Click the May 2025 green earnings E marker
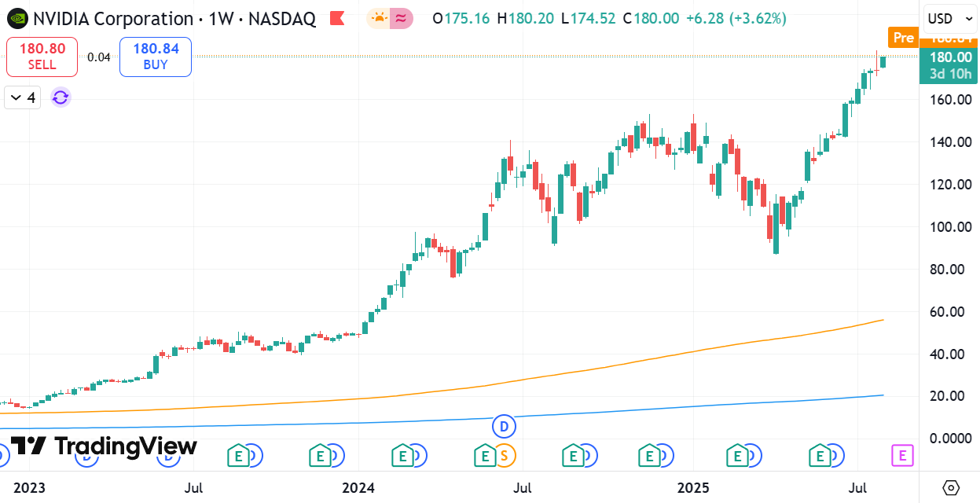The image size is (980, 503). (820, 454)
